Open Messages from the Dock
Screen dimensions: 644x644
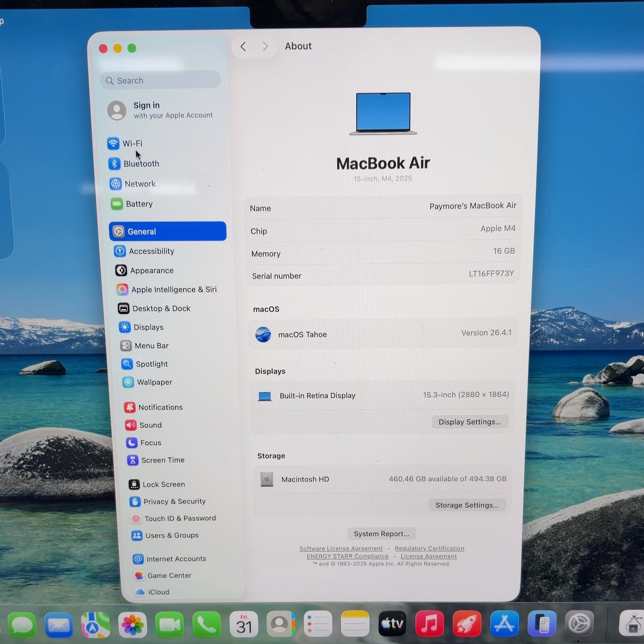22,625
